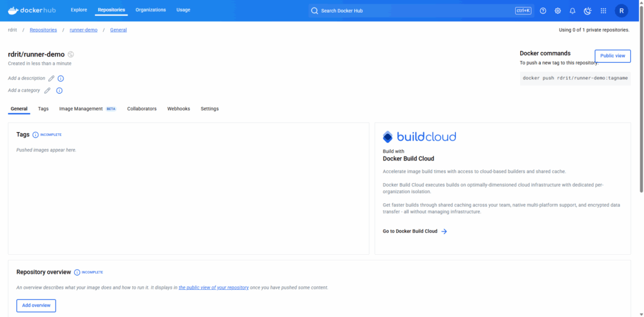644x317 pixels.
Task: Click the pencil icon to add a category
Action: click(47, 91)
